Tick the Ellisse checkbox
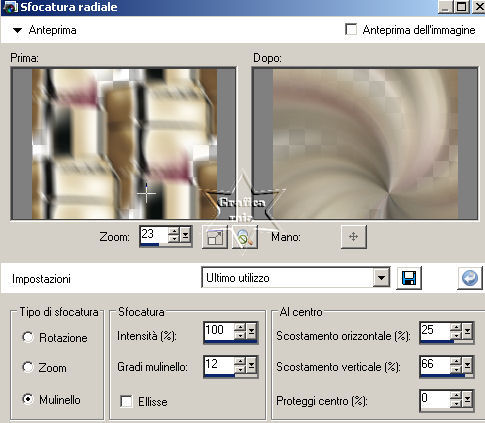The width and height of the screenshot is (485, 423). 126,401
